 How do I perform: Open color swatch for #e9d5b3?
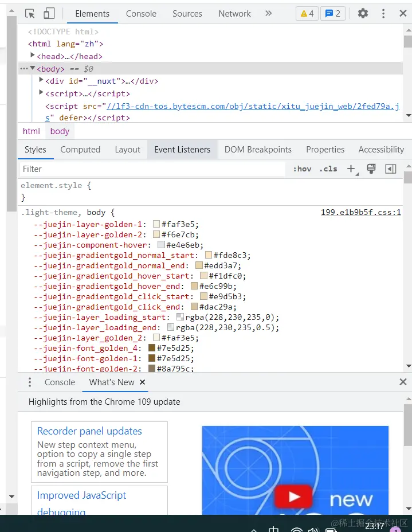pos(204,296)
